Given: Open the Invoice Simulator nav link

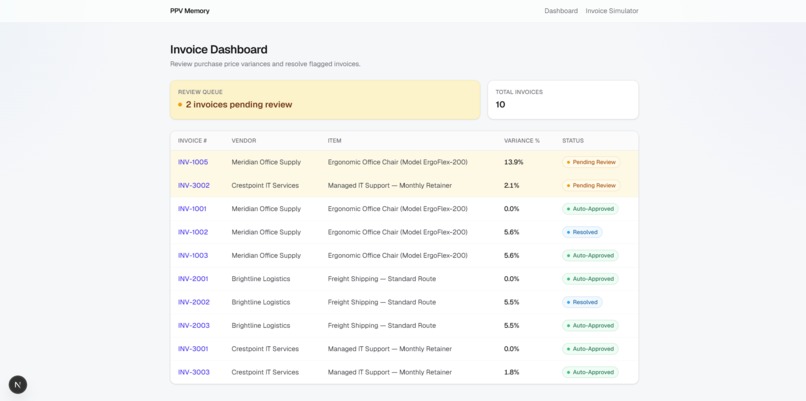Looking at the screenshot, I should pyautogui.click(x=612, y=11).
